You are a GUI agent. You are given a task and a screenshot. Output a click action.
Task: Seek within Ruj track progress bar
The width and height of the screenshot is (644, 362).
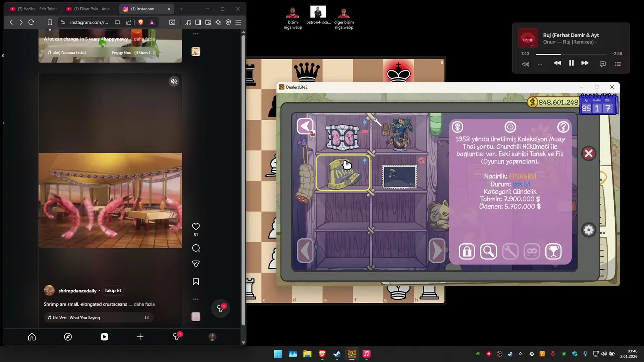[x=571, y=54]
